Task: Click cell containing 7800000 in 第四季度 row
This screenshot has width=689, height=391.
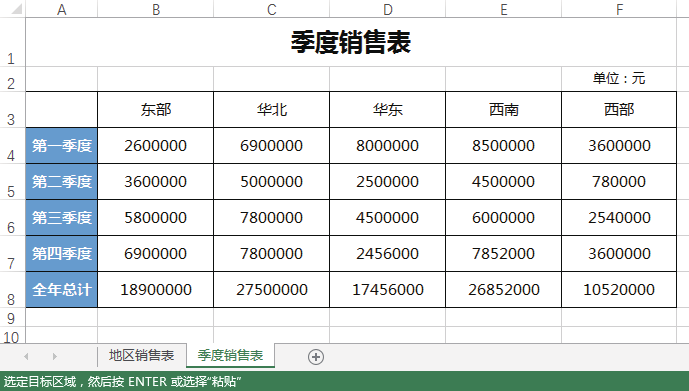Action: point(272,254)
